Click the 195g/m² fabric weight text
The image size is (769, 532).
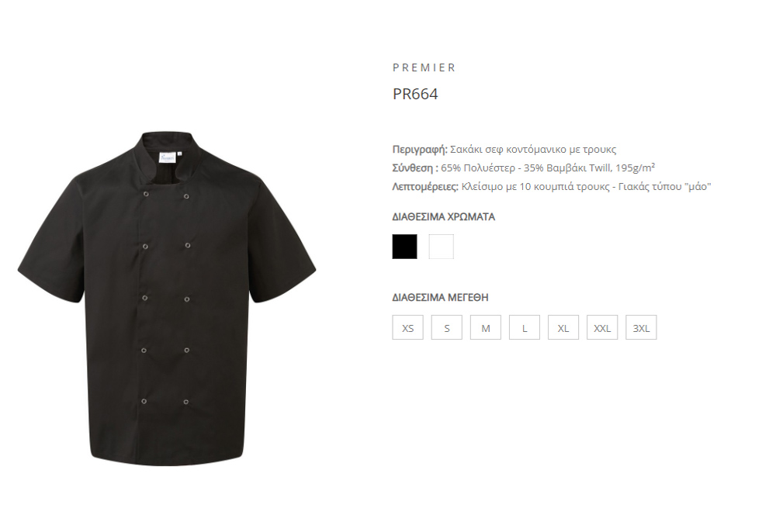pyautogui.click(x=635, y=168)
